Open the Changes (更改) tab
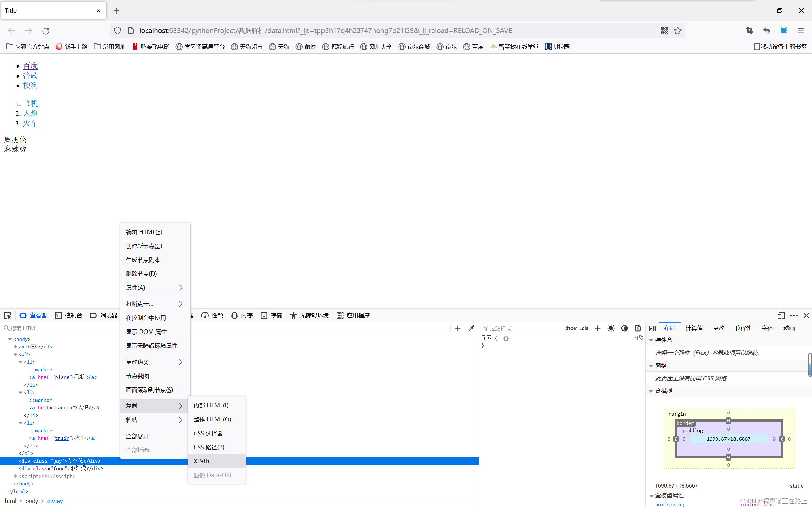This screenshot has height=507, width=812. point(718,328)
